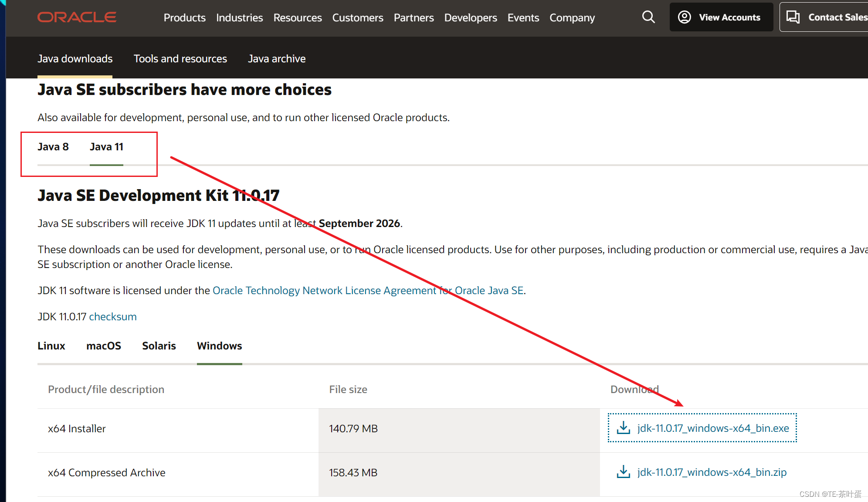Switch to Tools and resources tab
This screenshot has width=868, height=502.
180,58
